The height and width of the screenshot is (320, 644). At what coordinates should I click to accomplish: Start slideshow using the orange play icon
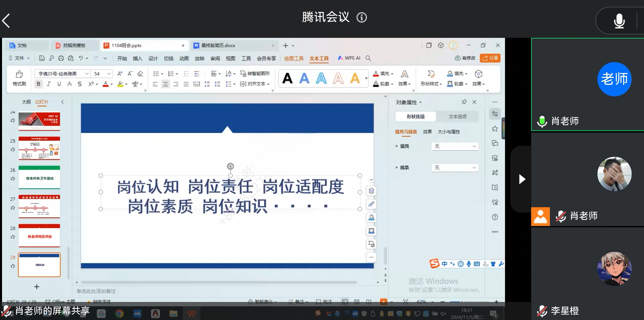(x=384, y=302)
